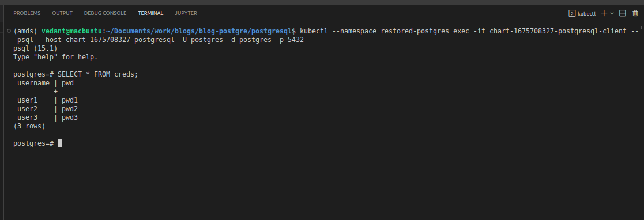Click the terminal scrollbar marker

641,29
